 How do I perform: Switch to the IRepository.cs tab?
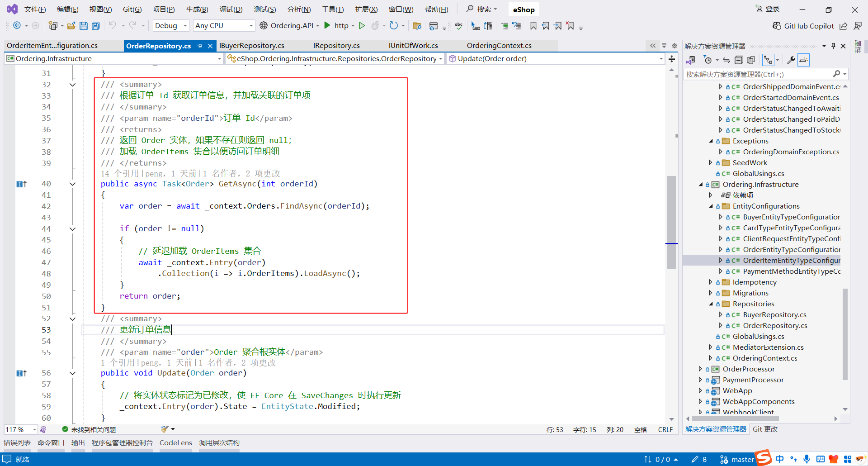[x=336, y=45]
